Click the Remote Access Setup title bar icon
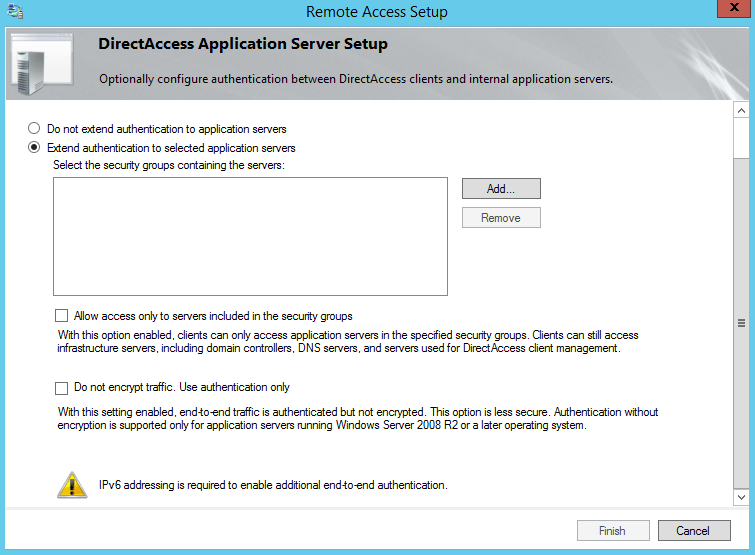 [x=15, y=11]
